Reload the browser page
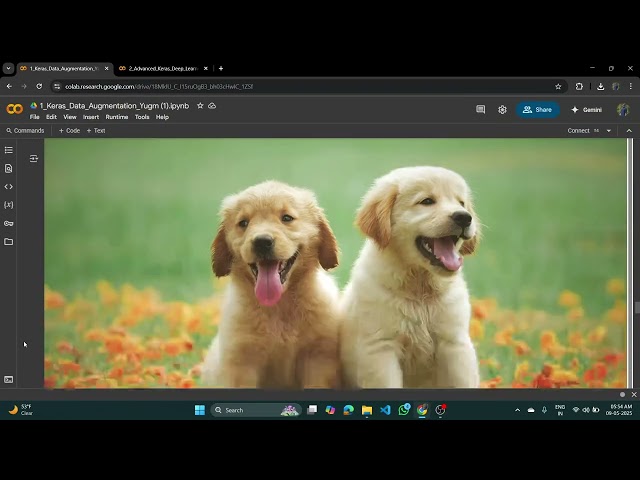The image size is (640, 480). [39, 87]
